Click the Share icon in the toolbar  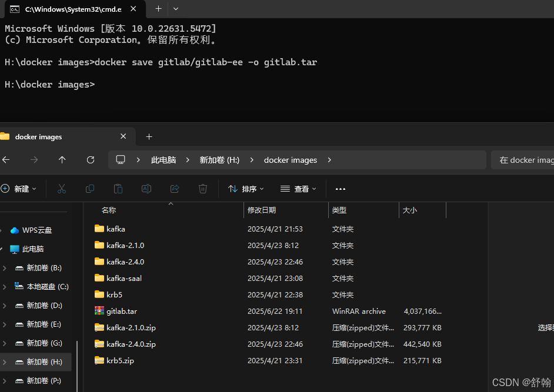174,188
